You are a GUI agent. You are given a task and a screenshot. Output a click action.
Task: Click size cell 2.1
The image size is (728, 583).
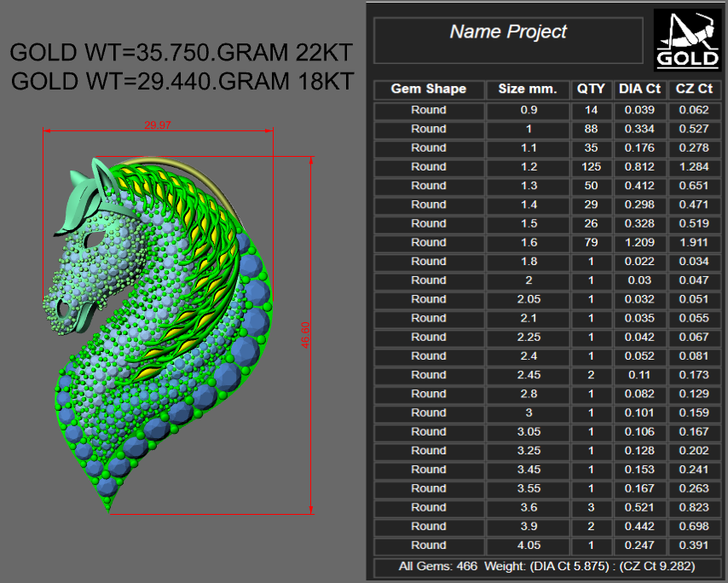coord(529,319)
